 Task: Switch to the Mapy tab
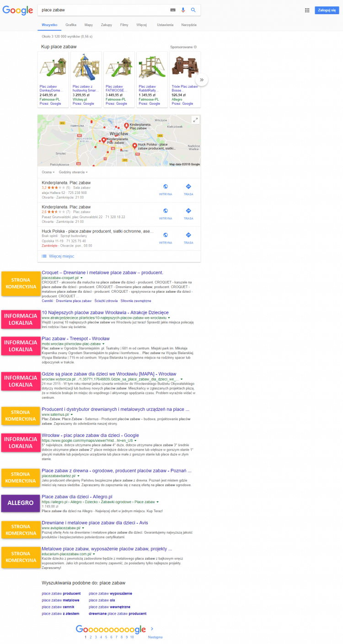tap(89, 25)
